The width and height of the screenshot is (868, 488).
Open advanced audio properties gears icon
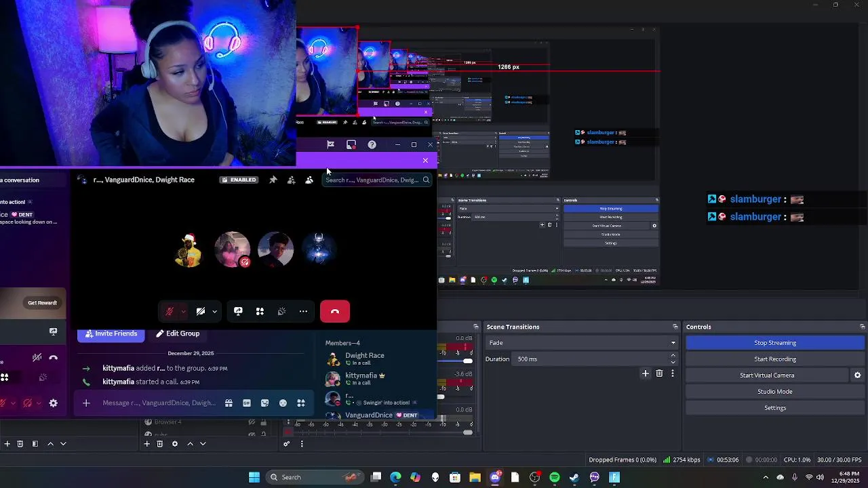pyautogui.click(x=286, y=444)
